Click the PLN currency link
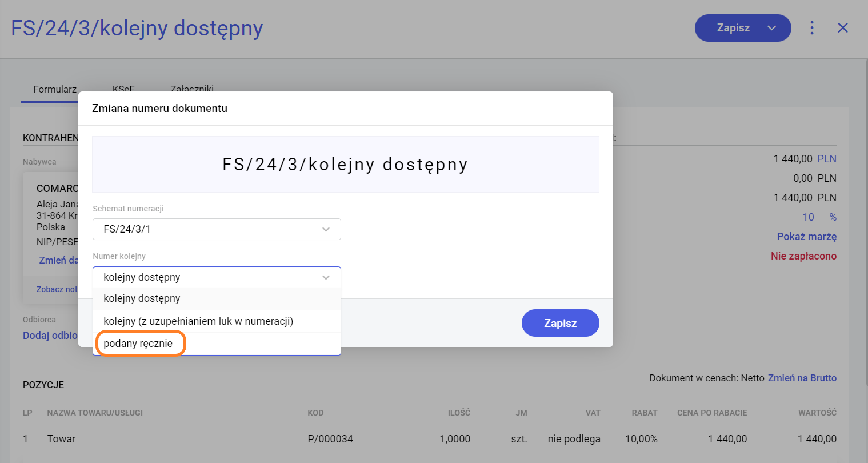This screenshot has height=463, width=868. click(x=827, y=159)
